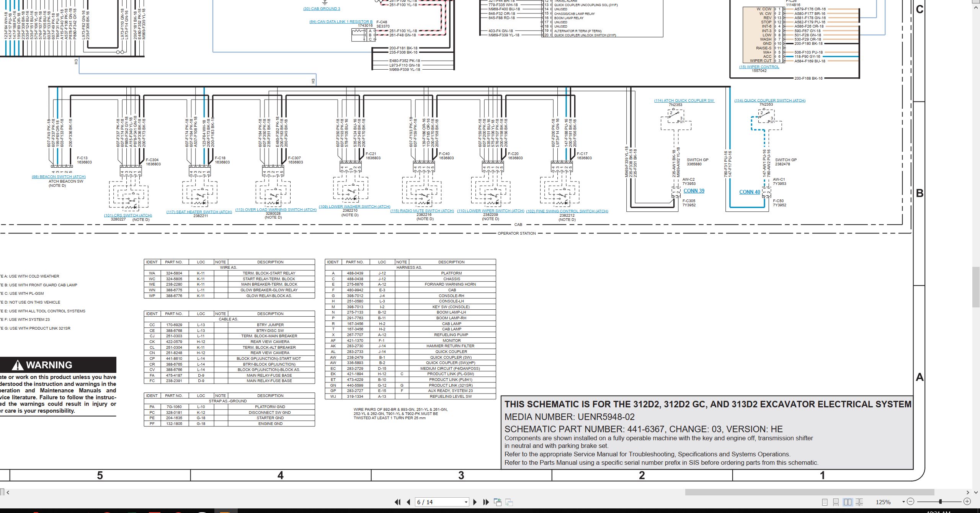Open the CONN 40 link

[x=750, y=192]
